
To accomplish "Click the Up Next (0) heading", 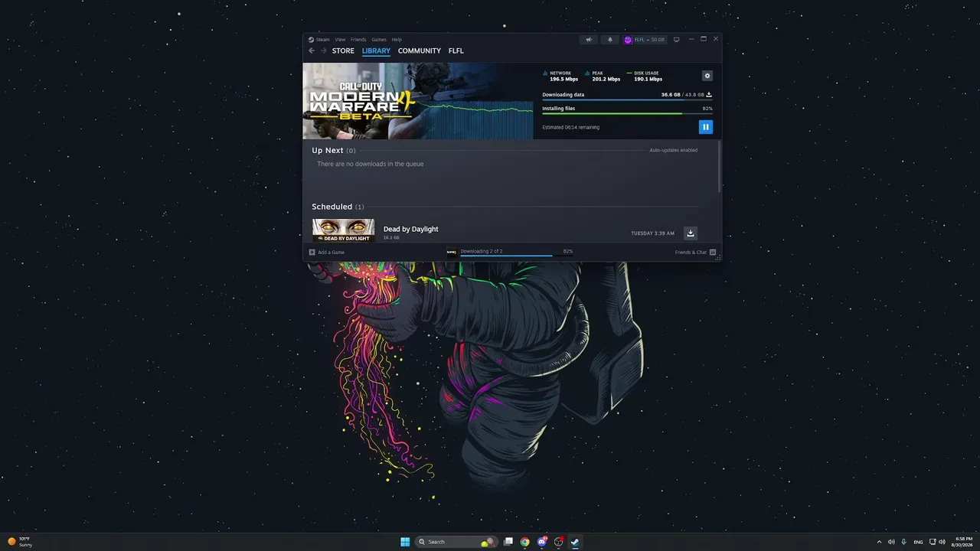I will pyautogui.click(x=334, y=151).
